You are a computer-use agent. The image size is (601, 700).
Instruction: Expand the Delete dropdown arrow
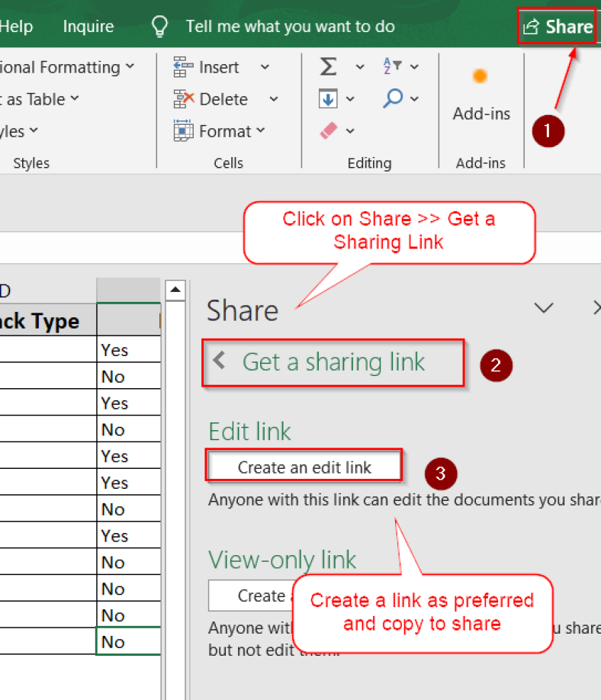click(x=273, y=99)
